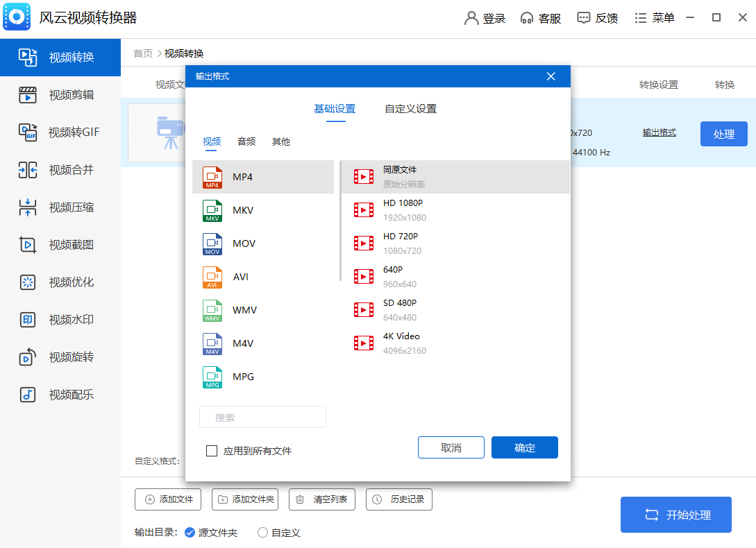Click the video background music icon
The width and height of the screenshot is (756, 548).
tap(28, 395)
